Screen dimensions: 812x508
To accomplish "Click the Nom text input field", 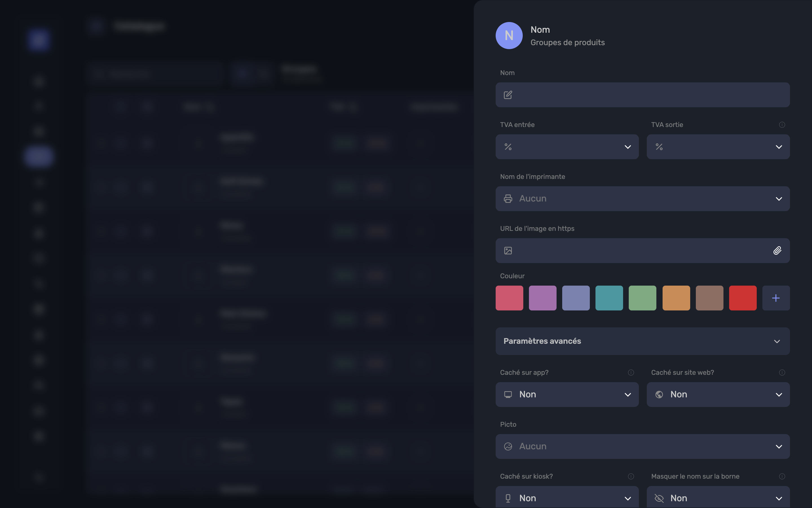I will tap(643, 95).
